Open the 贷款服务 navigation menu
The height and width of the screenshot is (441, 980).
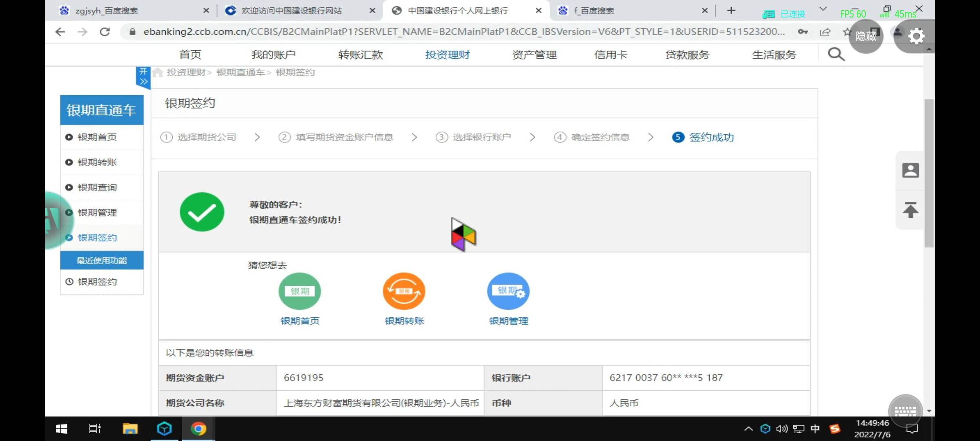tap(687, 54)
